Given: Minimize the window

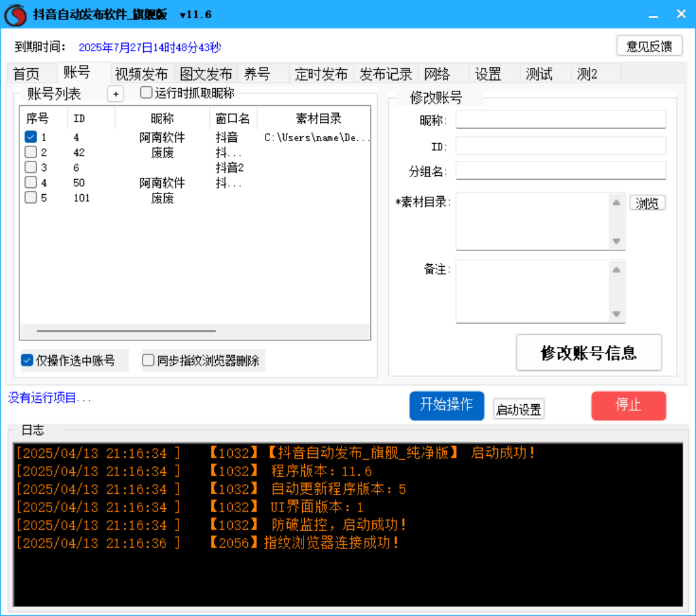Looking at the screenshot, I should (x=653, y=16).
